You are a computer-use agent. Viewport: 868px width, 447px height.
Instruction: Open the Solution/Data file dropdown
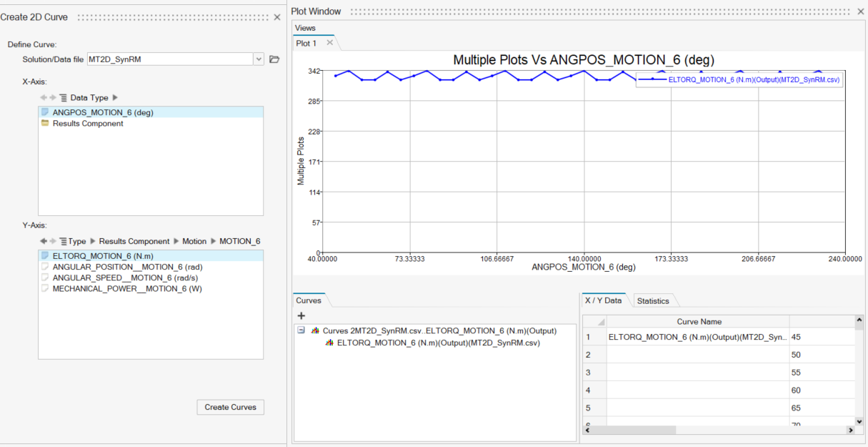click(259, 59)
